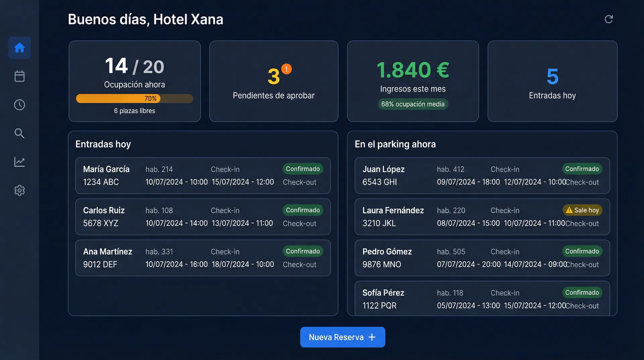Click the search magnifier icon
The width and height of the screenshot is (644, 360).
19,133
